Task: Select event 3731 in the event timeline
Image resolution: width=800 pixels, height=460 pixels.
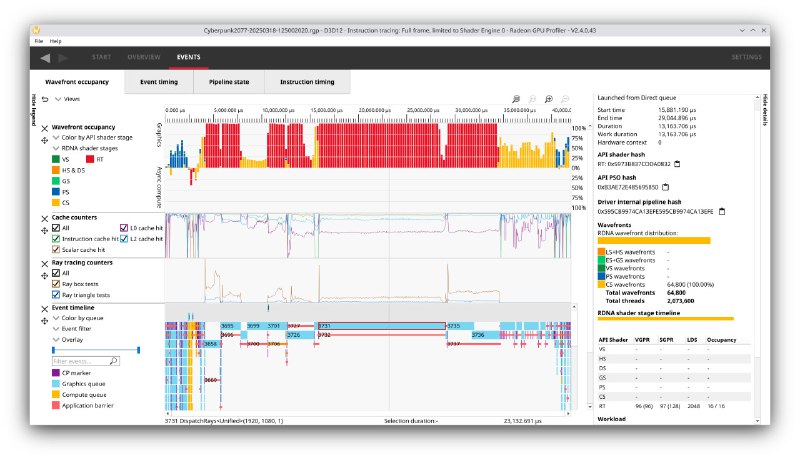Action: [x=382, y=326]
